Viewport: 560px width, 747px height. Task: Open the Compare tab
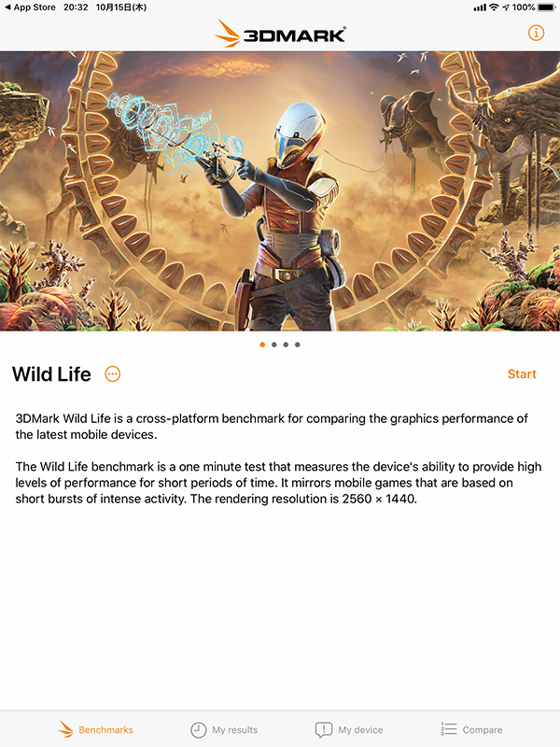click(x=471, y=729)
